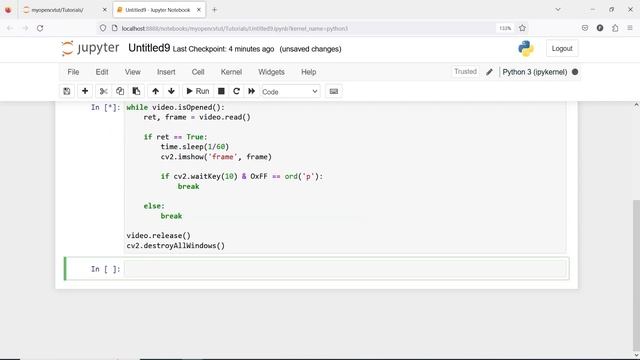The image size is (640, 360).
Task: Click the zoom level indicator in address bar
Action: click(x=505, y=28)
